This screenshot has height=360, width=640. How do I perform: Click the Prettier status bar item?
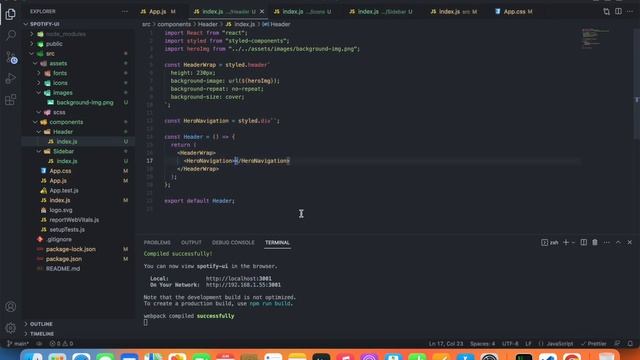pyautogui.click(x=594, y=344)
